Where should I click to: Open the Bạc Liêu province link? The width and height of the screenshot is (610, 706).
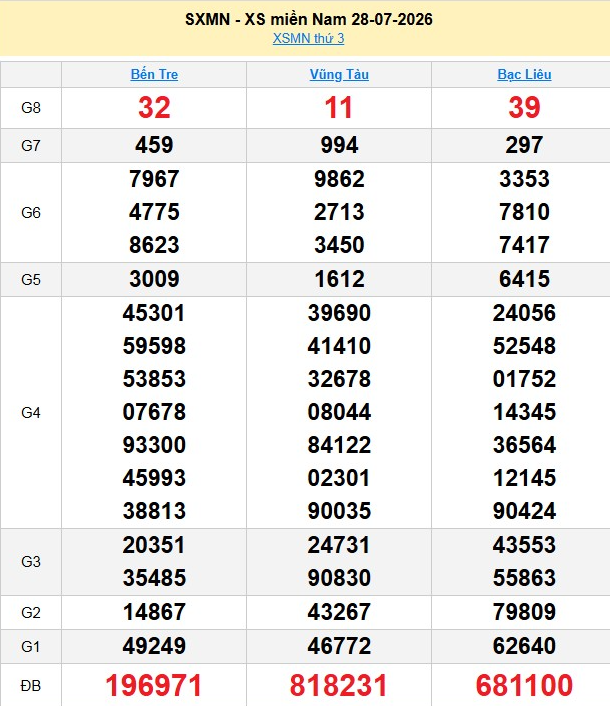[524, 74]
